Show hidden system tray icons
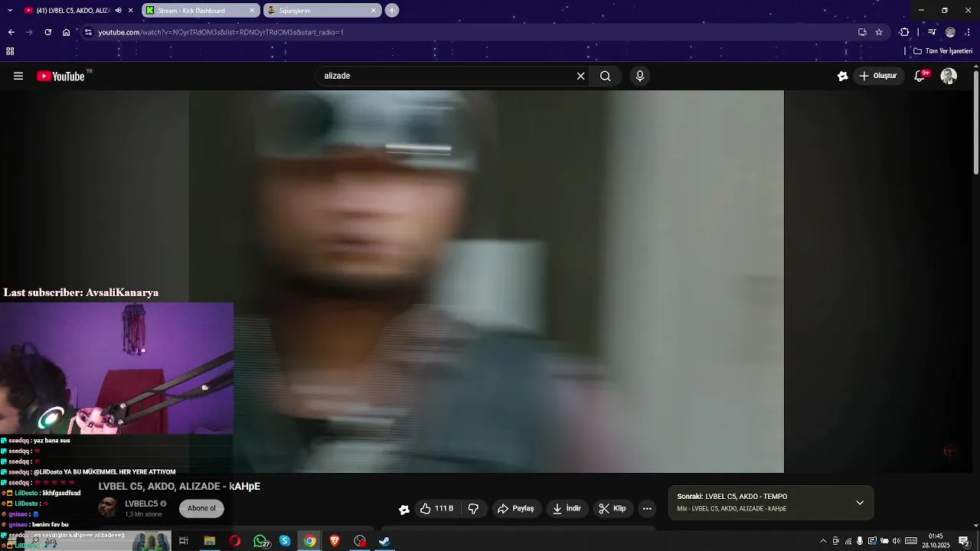Image resolution: width=980 pixels, height=551 pixels. click(823, 541)
